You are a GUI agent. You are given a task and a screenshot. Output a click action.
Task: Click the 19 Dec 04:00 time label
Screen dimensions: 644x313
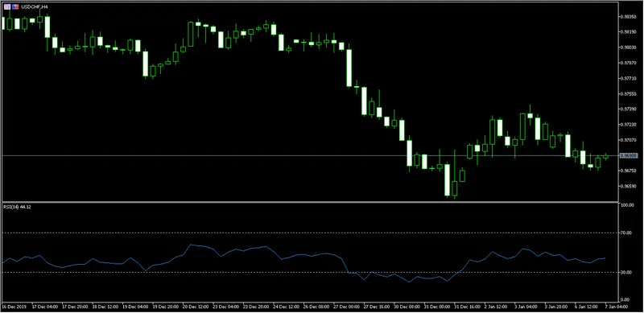(134, 306)
